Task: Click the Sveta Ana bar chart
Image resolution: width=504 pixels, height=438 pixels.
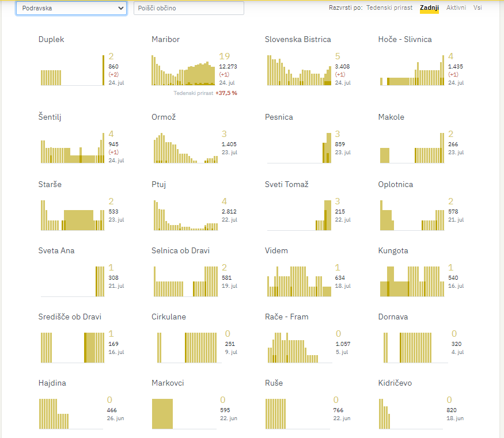Action: pos(73,281)
